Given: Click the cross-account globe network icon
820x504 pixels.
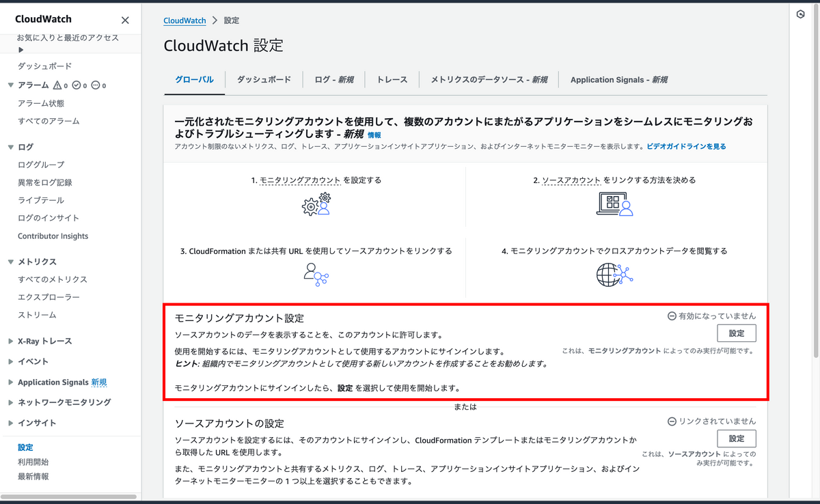Looking at the screenshot, I should point(614,274).
